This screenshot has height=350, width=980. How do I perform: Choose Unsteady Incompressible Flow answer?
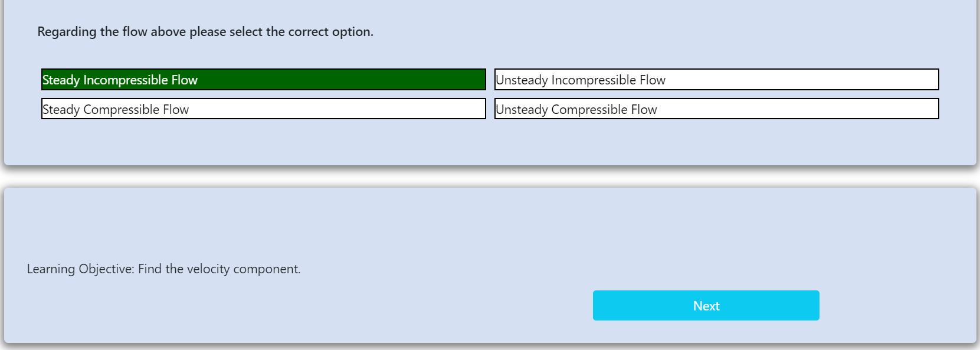click(x=716, y=80)
